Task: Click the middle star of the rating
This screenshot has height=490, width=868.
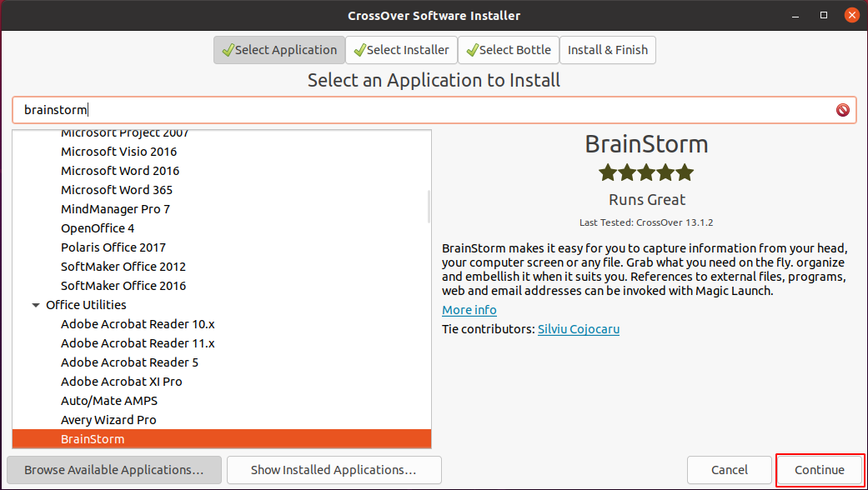Action: tap(646, 172)
